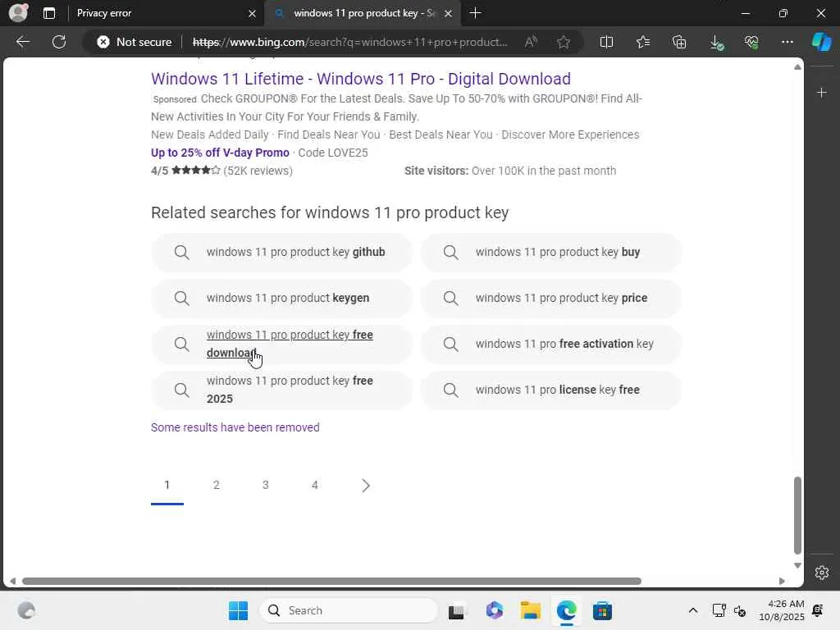Open Split screen view
Image resolution: width=840 pixels, height=630 pixels.
(606, 42)
